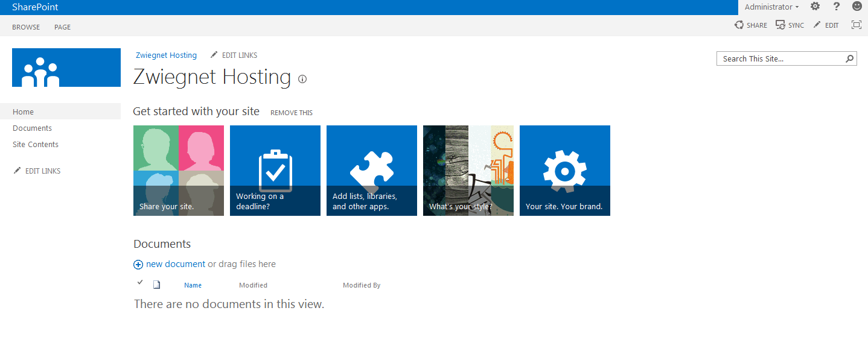Open the Working on a deadline tile
The width and height of the screenshot is (868, 340).
(275, 171)
